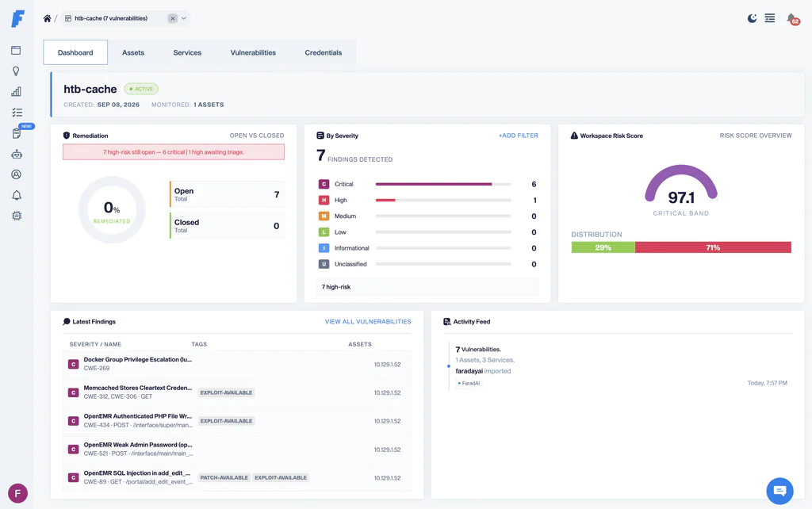Open the bar chart analytics sidebar icon
Viewport: 812px width, 509px height.
(16, 92)
